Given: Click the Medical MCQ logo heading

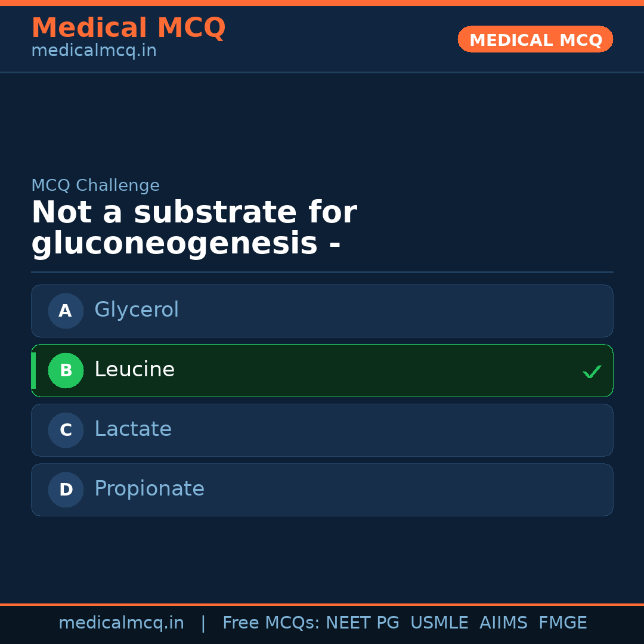Looking at the screenshot, I should tap(128, 27).
